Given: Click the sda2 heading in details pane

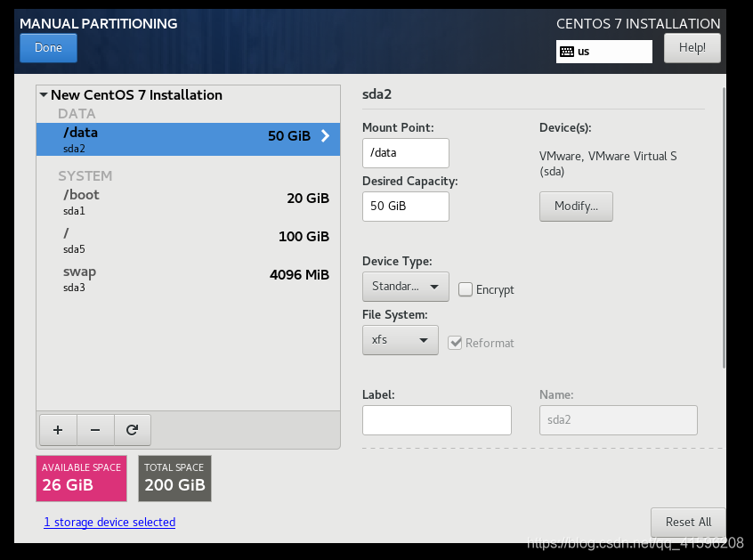Looking at the screenshot, I should coord(376,94).
